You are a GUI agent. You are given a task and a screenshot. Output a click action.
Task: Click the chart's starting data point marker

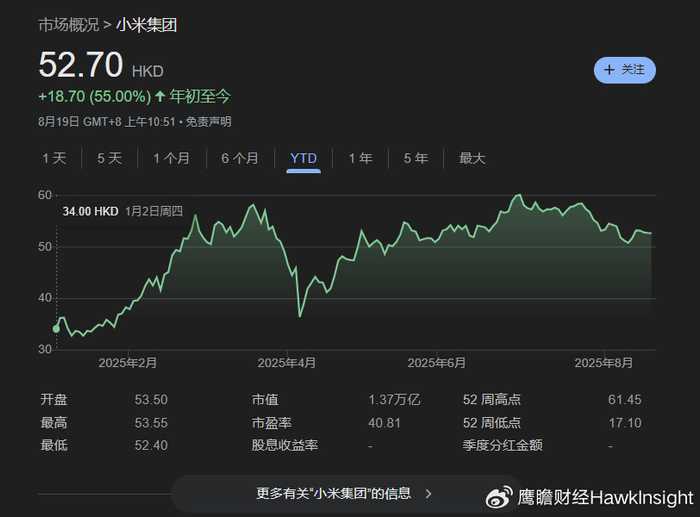56,329
